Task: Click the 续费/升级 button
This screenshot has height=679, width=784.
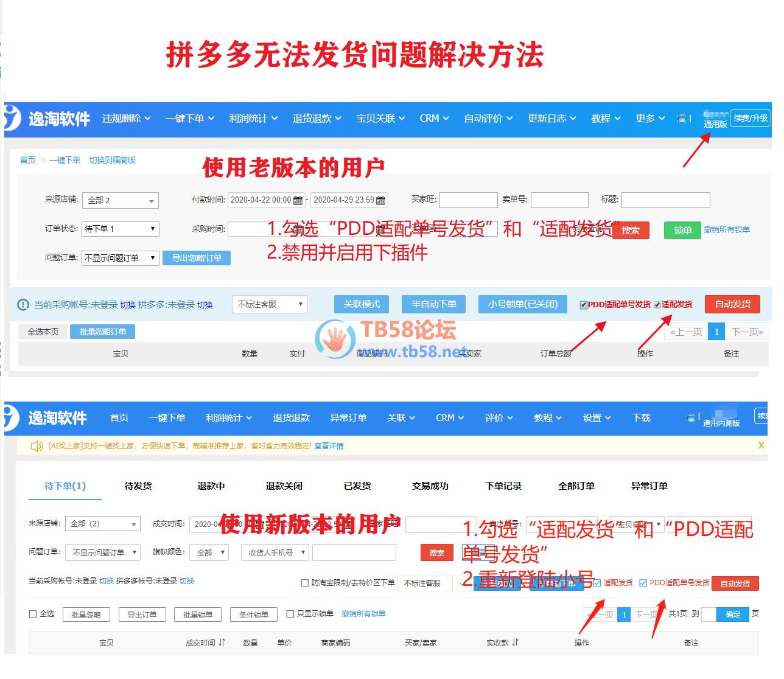Action: pos(751,118)
